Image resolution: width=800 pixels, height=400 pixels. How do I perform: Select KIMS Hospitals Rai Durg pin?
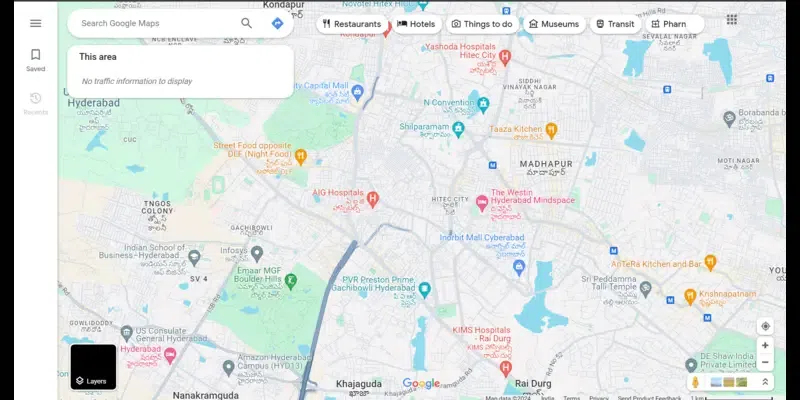pyautogui.click(x=505, y=368)
